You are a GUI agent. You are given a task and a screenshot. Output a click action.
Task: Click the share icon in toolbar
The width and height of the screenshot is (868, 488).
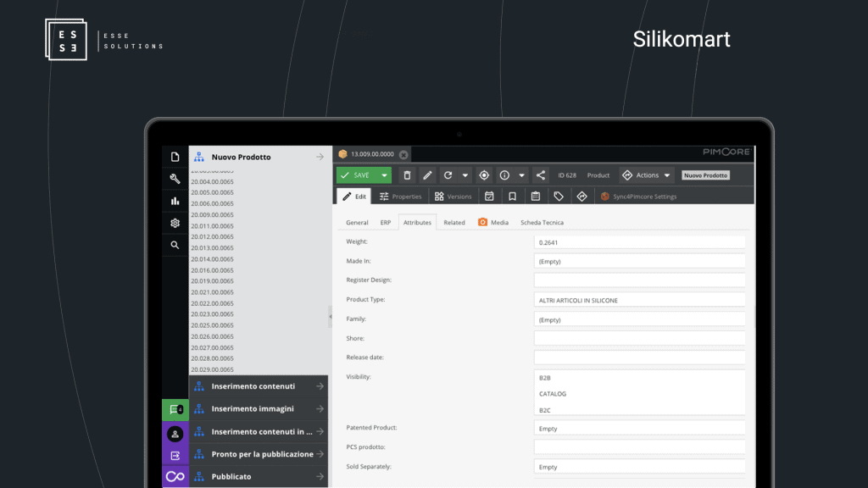(540, 175)
